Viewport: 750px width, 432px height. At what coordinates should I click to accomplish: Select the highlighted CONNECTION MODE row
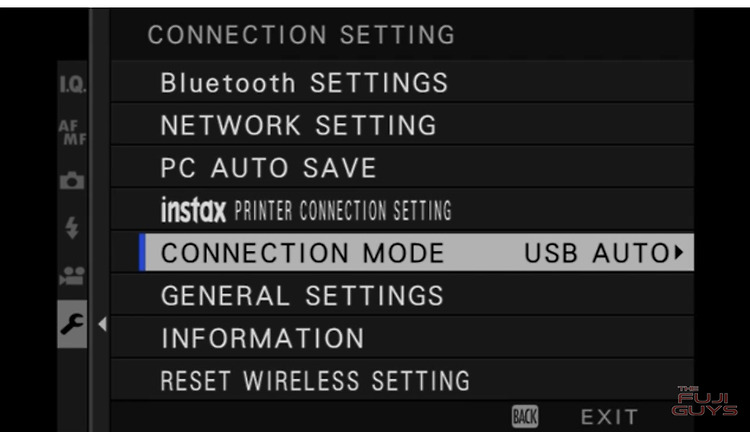(x=416, y=252)
